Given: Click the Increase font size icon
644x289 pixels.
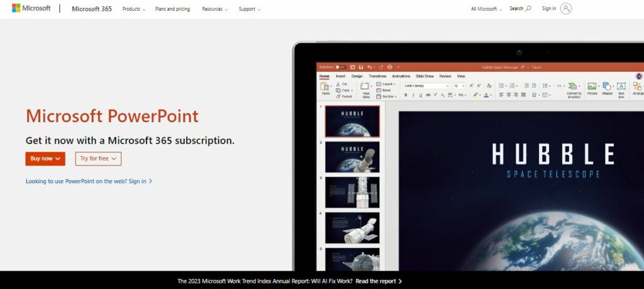Looking at the screenshot, I should 472,86.
